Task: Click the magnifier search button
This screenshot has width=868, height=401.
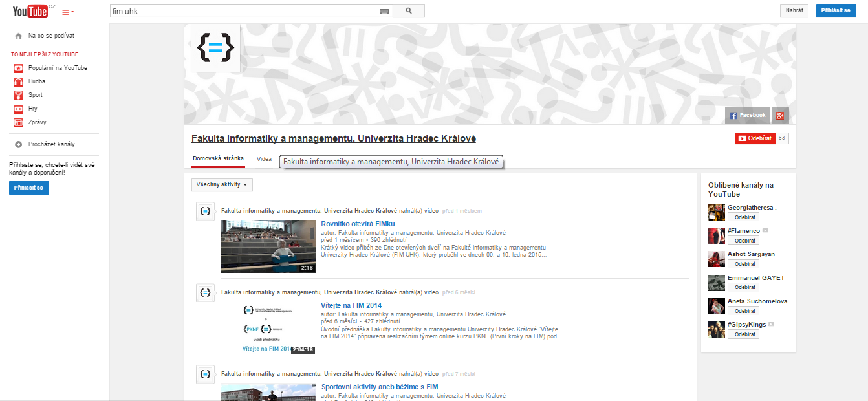Action: 409,11
